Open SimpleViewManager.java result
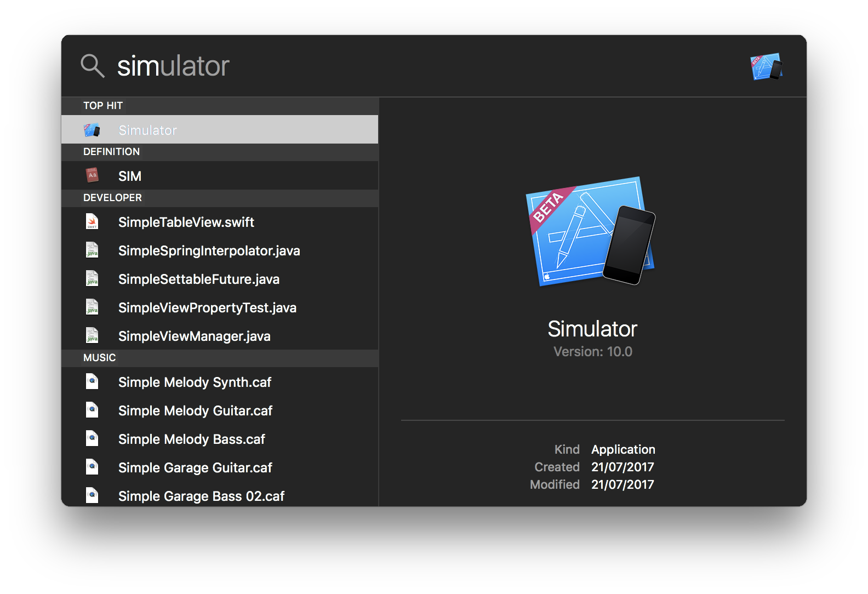Image resolution: width=868 pixels, height=594 pixels. pyautogui.click(x=220, y=336)
